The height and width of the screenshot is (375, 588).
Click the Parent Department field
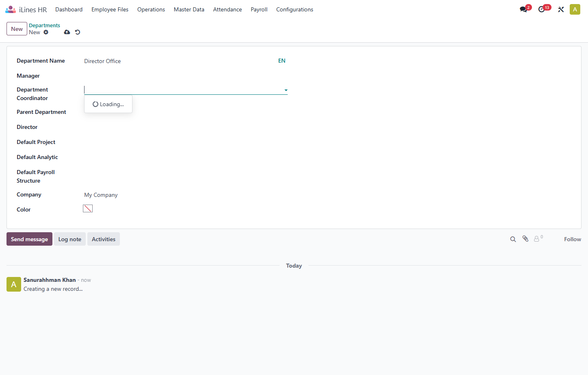[x=186, y=112]
